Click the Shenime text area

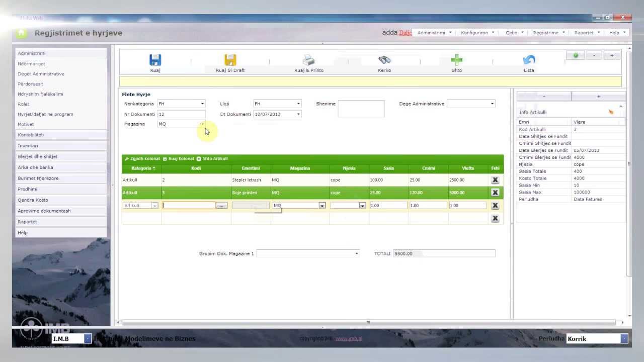361,109
